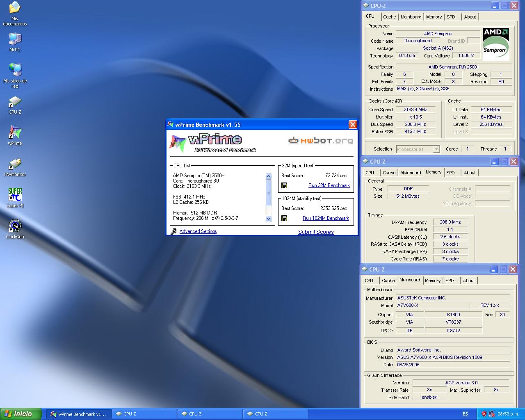Click the red shield tray icon

click(484, 414)
